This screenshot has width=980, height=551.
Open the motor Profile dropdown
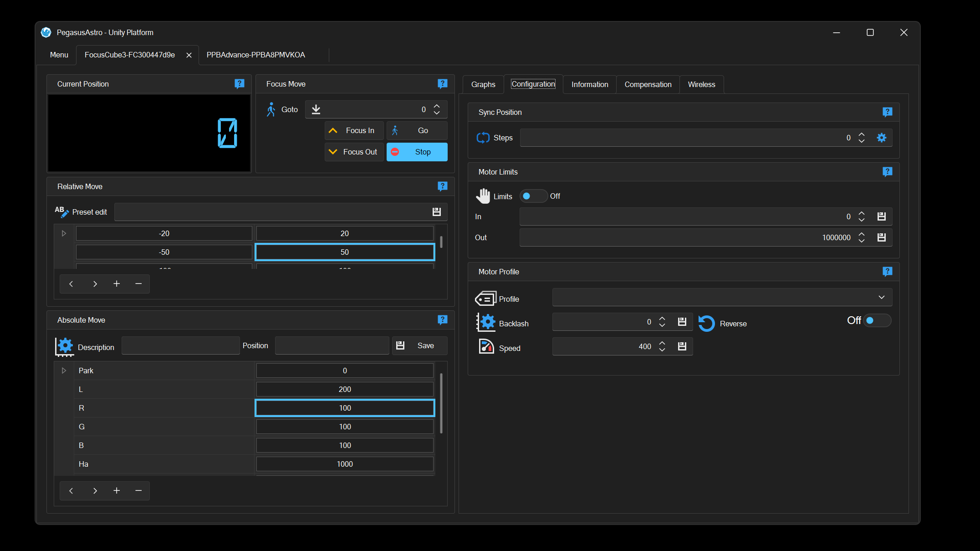pyautogui.click(x=722, y=297)
